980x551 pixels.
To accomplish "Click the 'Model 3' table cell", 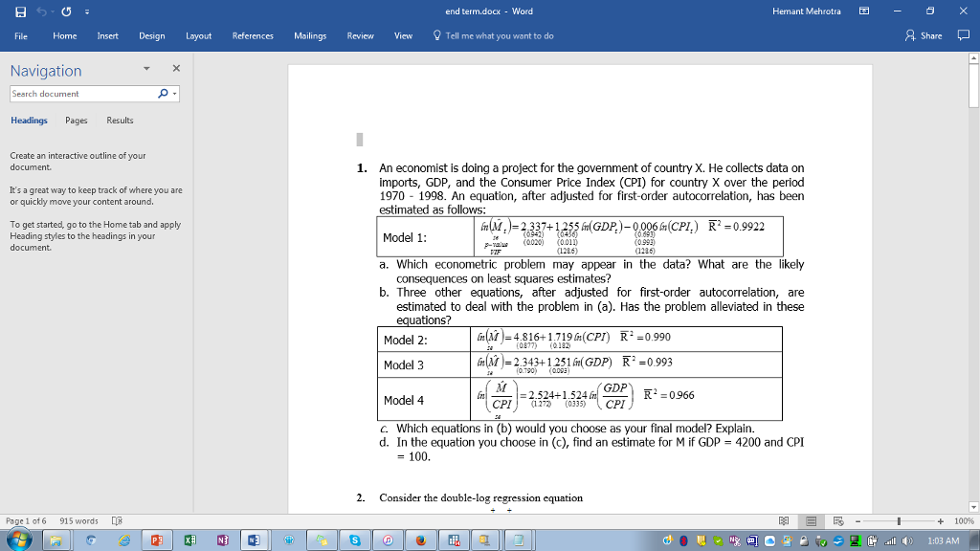I will (x=424, y=364).
